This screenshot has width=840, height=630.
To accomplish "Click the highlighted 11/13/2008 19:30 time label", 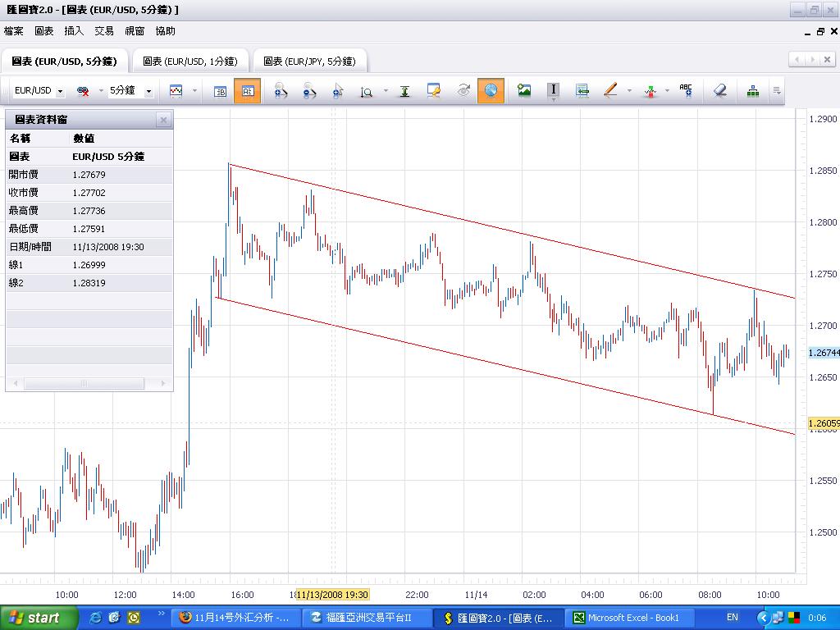I will click(333, 595).
